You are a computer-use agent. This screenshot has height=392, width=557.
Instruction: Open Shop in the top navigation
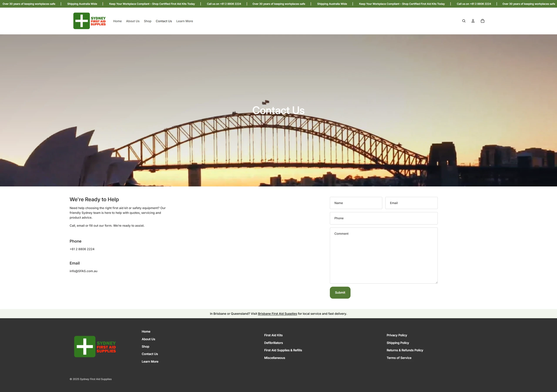[148, 21]
